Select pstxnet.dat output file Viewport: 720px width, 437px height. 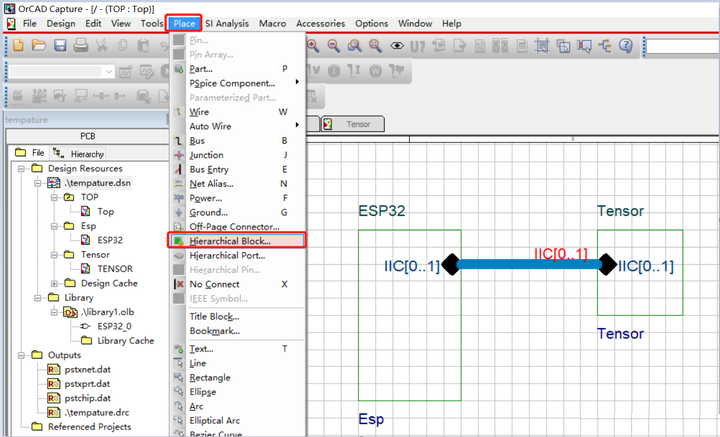point(88,370)
